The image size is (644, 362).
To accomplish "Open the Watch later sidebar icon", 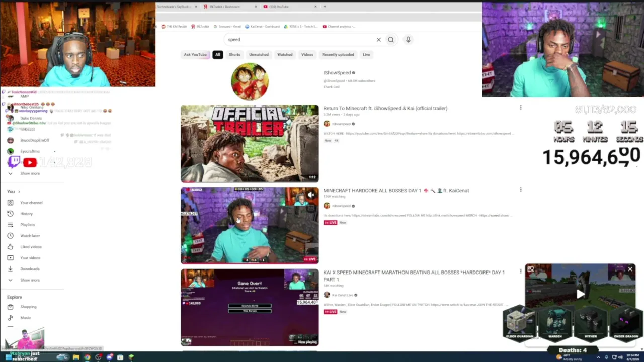I will (x=10, y=236).
